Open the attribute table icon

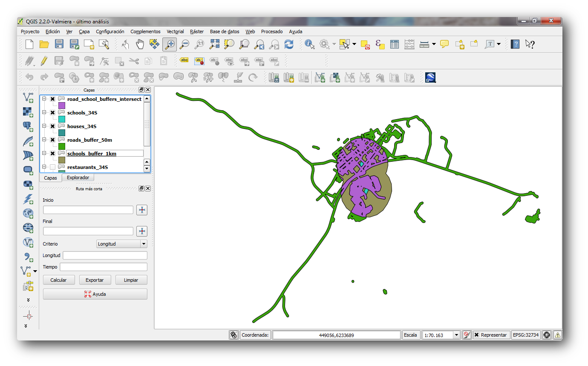coord(395,44)
